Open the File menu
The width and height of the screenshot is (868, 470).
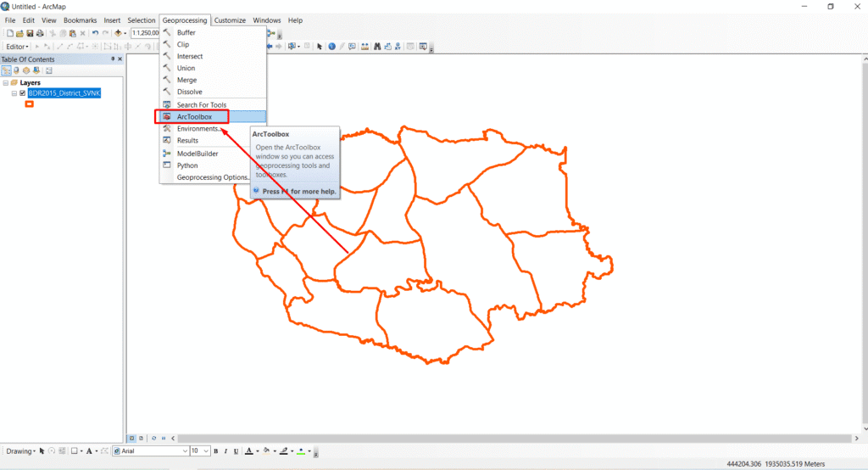(10, 20)
